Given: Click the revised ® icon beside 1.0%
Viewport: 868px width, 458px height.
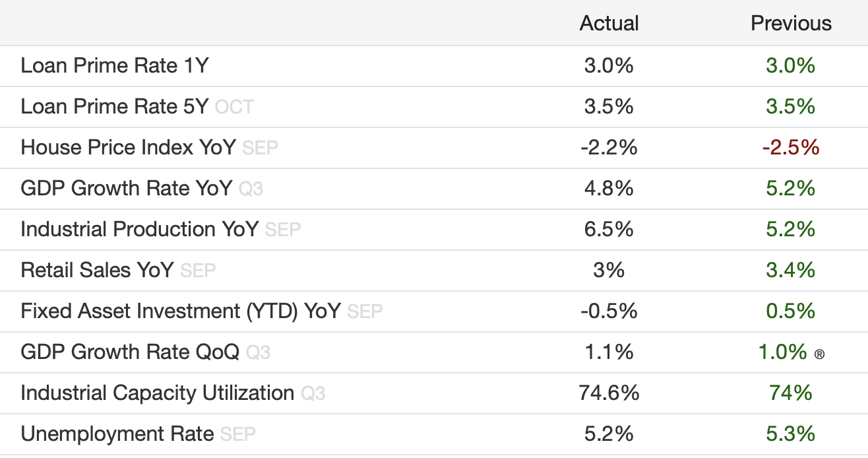Looking at the screenshot, I should 819,354.
